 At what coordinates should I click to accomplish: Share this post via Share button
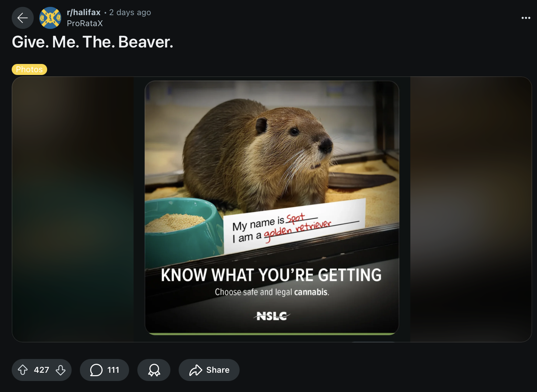click(209, 370)
